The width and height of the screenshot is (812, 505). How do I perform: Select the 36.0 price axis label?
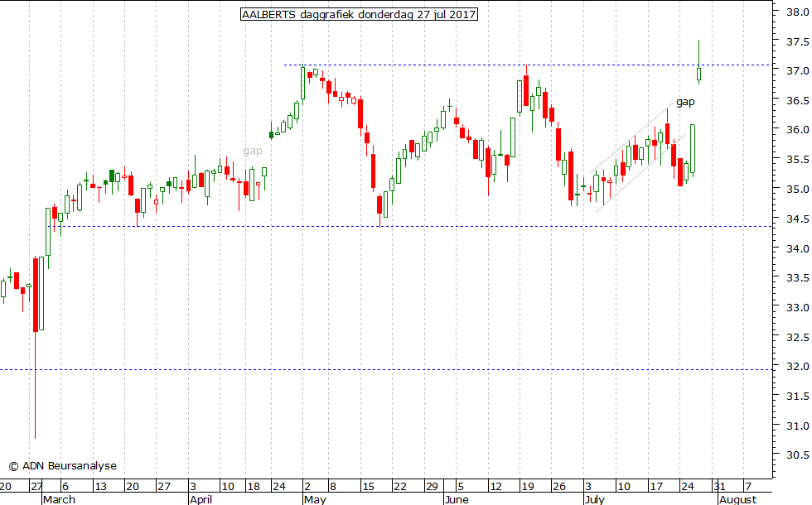[x=797, y=130]
